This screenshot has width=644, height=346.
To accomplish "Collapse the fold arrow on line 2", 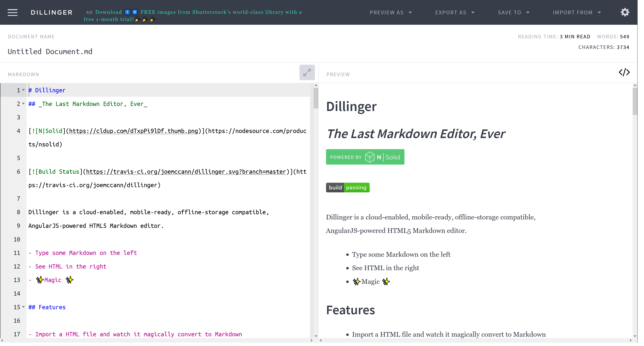I will pos(23,104).
